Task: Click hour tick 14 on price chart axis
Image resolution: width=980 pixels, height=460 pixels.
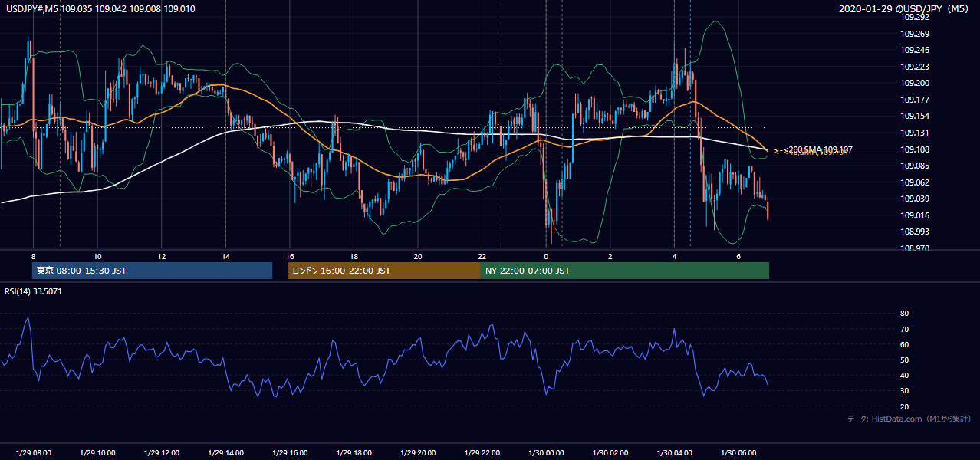Action: pyautogui.click(x=225, y=256)
